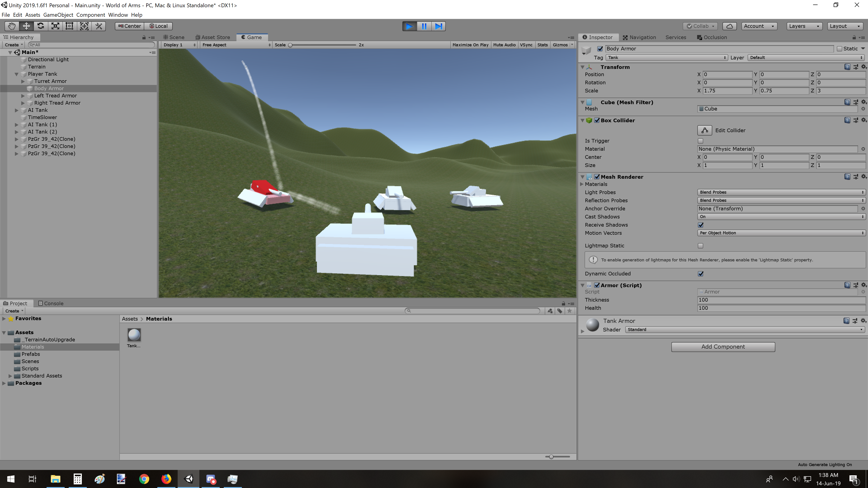The width and height of the screenshot is (868, 488).
Task: Open the Shader dropdown
Action: [745, 329]
